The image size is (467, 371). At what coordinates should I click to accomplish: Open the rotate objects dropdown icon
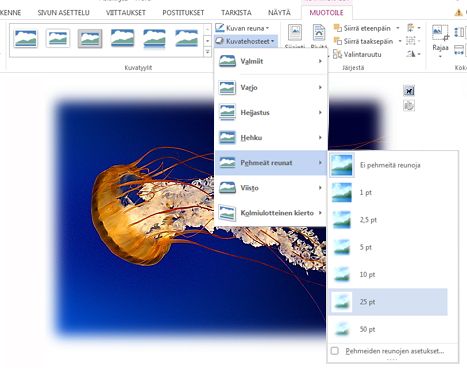[x=413, y=54]
